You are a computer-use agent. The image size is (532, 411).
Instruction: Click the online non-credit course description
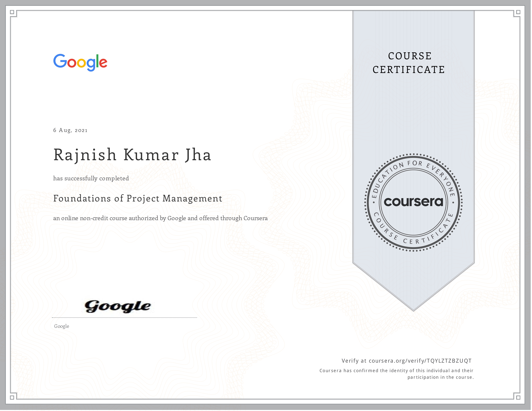[160, 218]
